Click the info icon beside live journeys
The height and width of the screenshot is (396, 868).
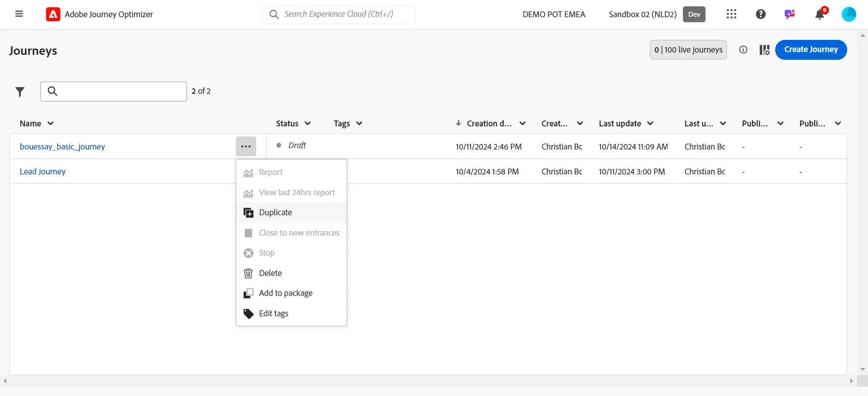point(743,50)
